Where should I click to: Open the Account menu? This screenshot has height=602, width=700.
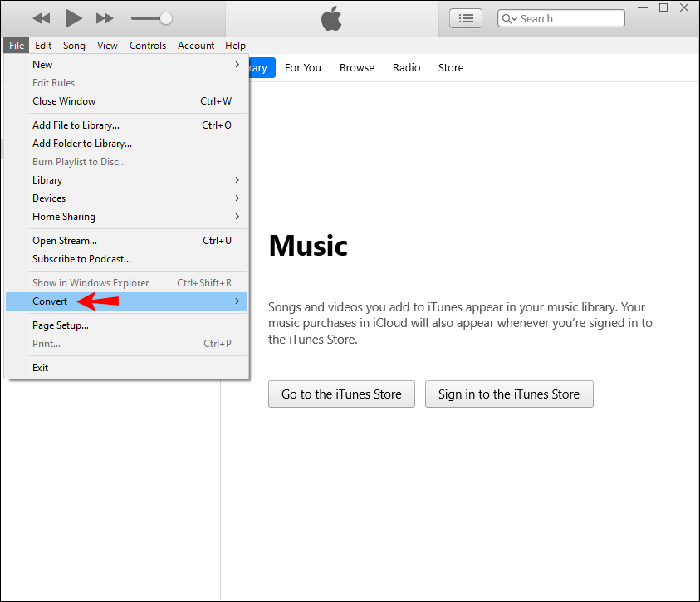[x=196, y=46]
